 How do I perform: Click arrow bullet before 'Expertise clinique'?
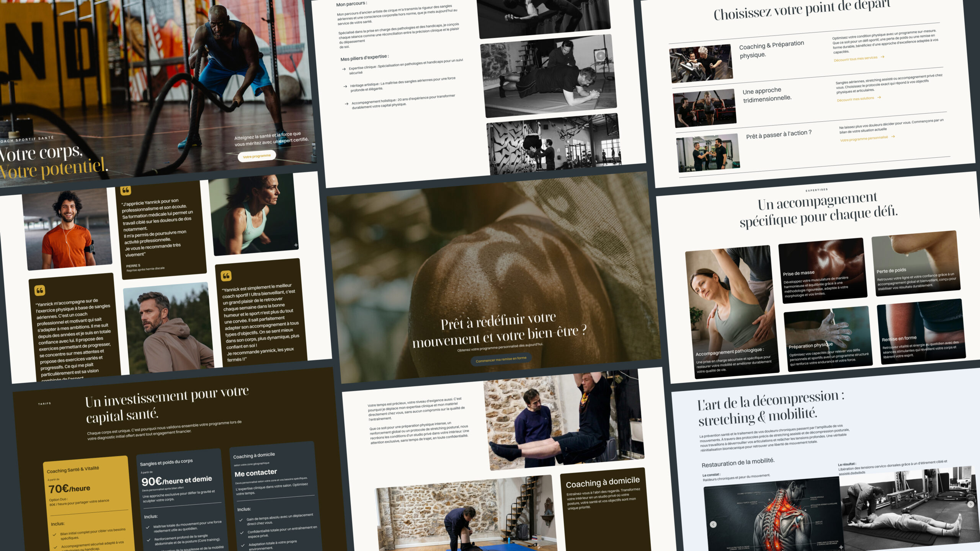pyautogui.click(x=343, y=69)
